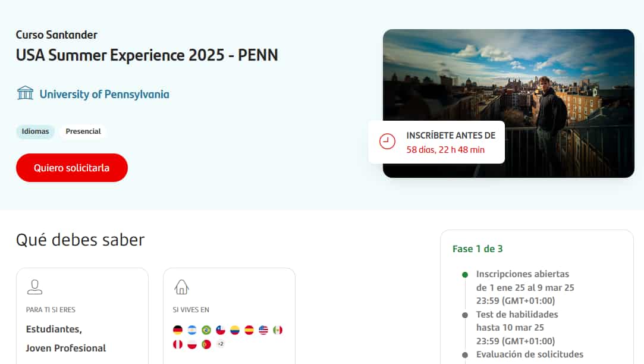The height and width of the screenshot is (364, 644).
Task: Open the course photo of the Penn skyline
Action: click(508, 103)
